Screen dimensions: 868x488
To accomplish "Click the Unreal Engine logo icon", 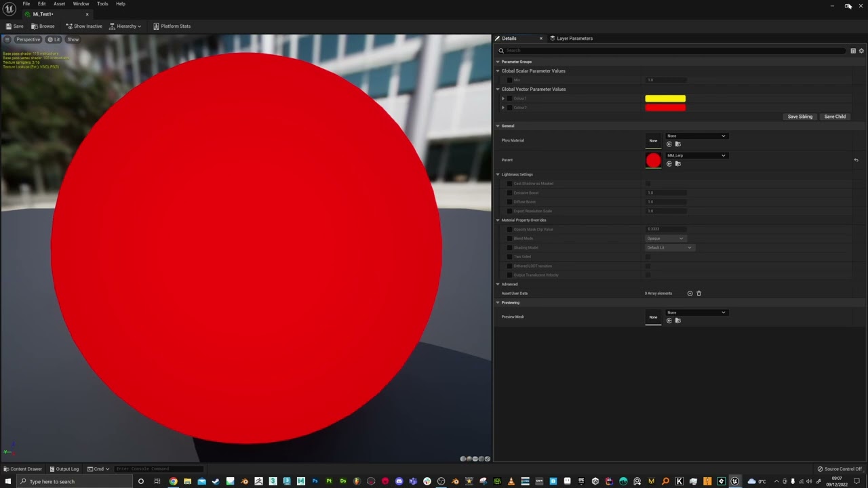I will pos(9,8).
